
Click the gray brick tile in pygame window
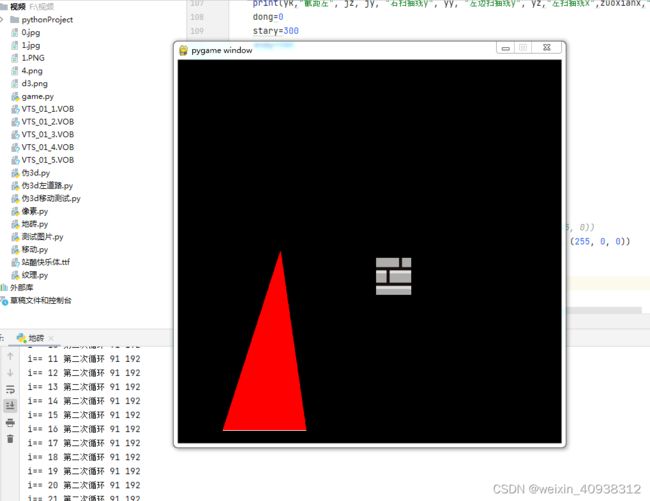[393, 276]
